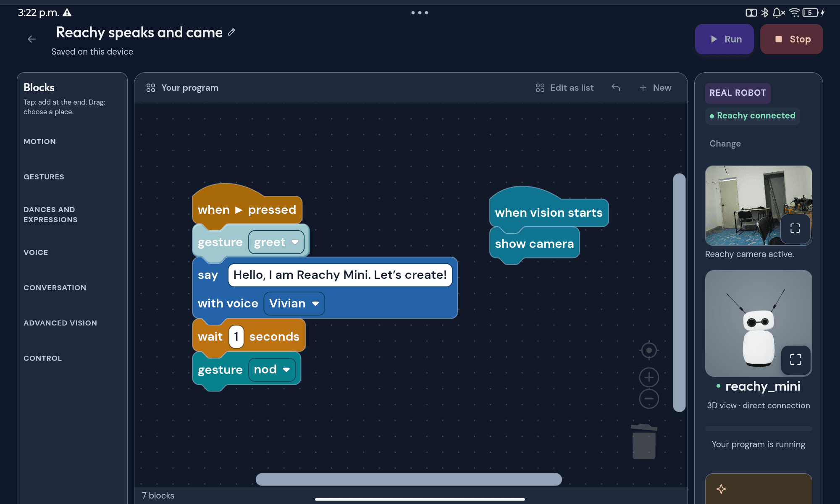Run the program
The image size is (840, 504).
point(724,39)
